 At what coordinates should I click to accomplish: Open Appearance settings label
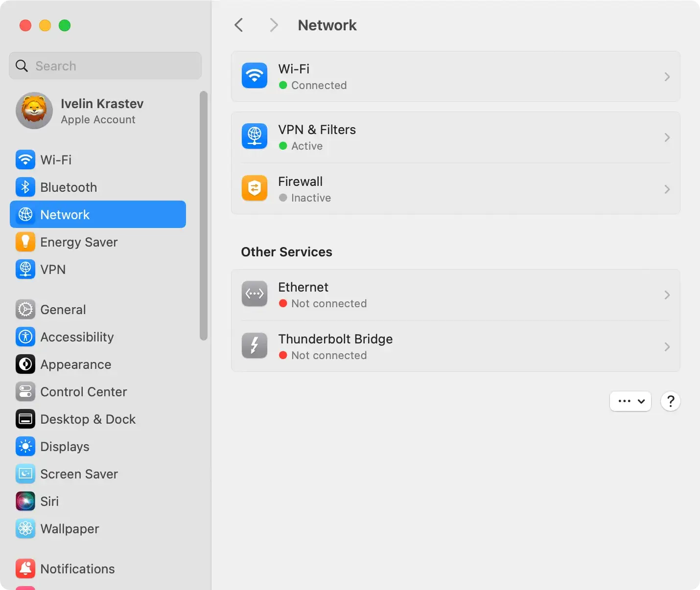tap(76, 364)
